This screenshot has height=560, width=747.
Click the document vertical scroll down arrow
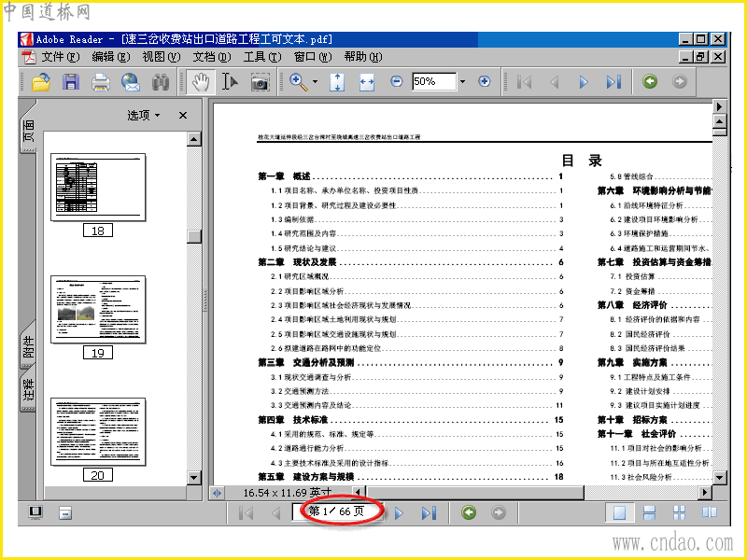click(719, 477)
